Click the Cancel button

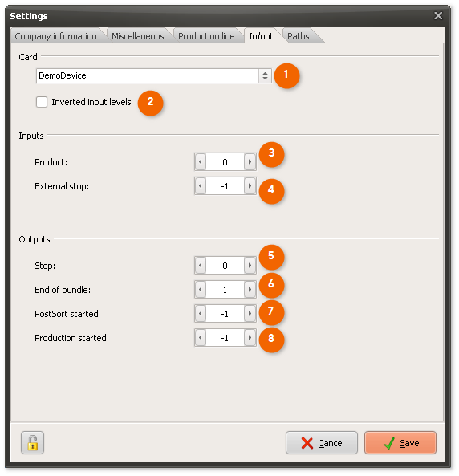coord(322,443)
